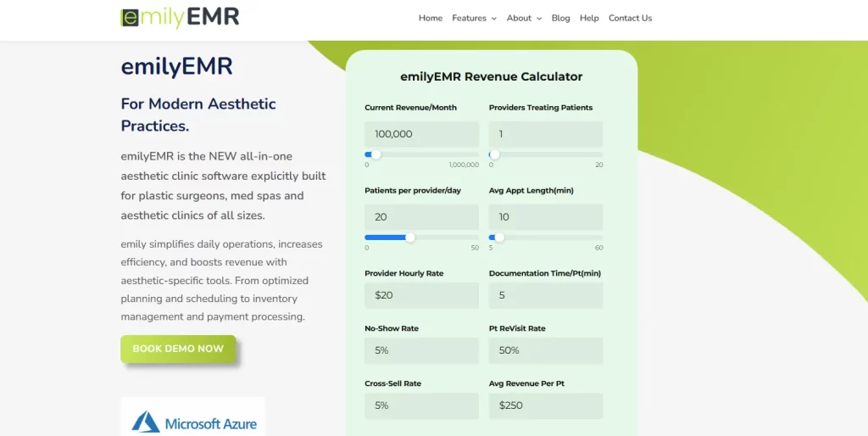868x436 pixels.
Task: Focus the Providers Treating Patients field
Action: point(546,134)
